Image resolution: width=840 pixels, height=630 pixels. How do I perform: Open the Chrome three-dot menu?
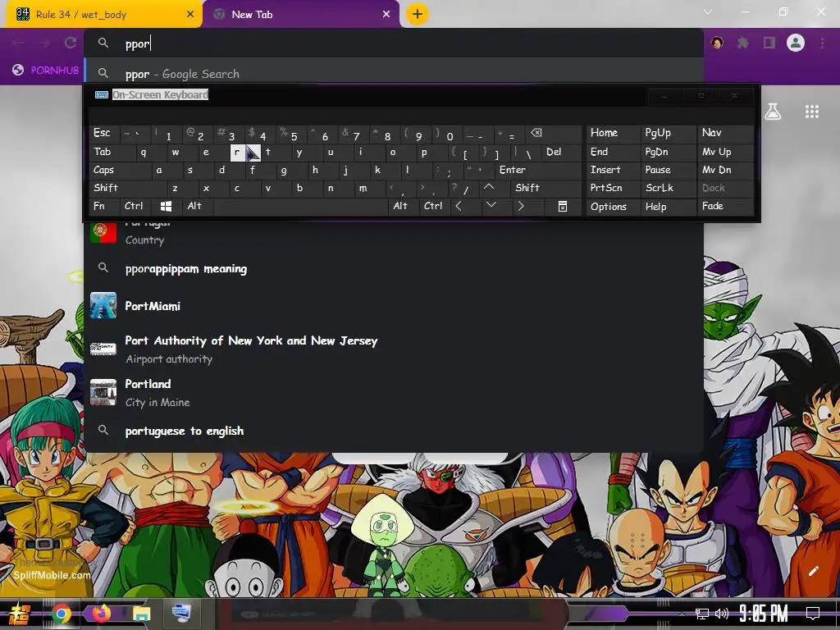tap(822, 43)
